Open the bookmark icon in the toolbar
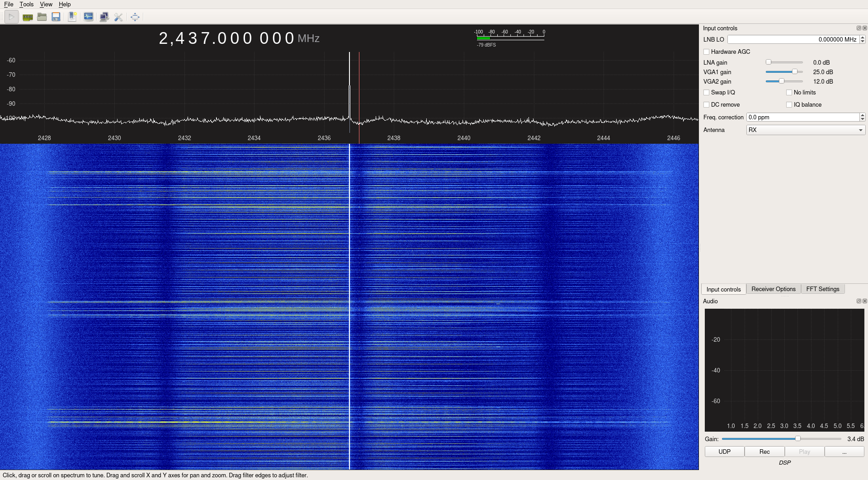The image size is (868, 480). coord(72,17)
